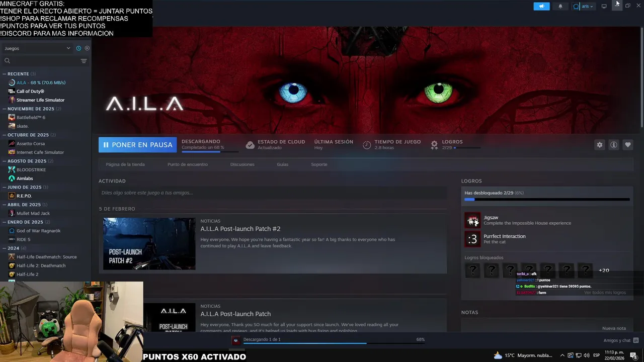Viewport: 644px width, 362px height.
Task: Click the PONER EN PAUSA button
Action: coord(137,145)
